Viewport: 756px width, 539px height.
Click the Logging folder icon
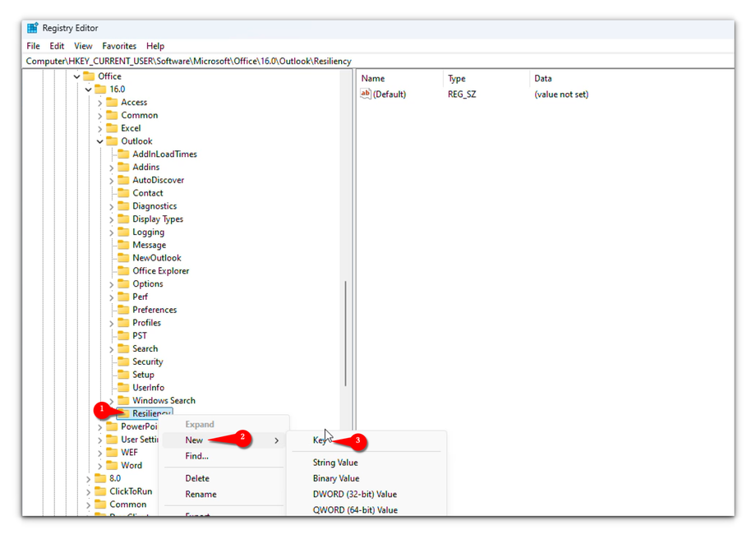(x=123, y=233)
